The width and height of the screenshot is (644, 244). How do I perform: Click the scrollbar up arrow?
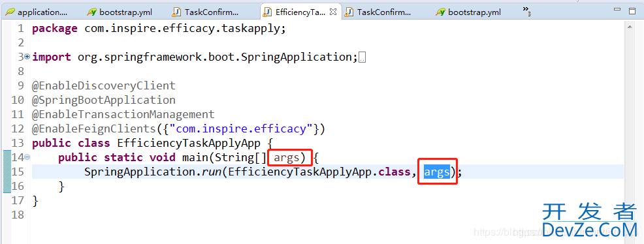point(629,26)
